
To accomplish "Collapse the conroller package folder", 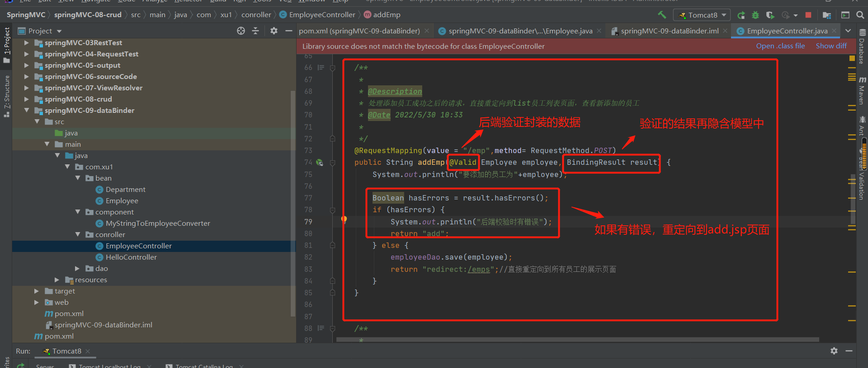I will tap(78, 235).
